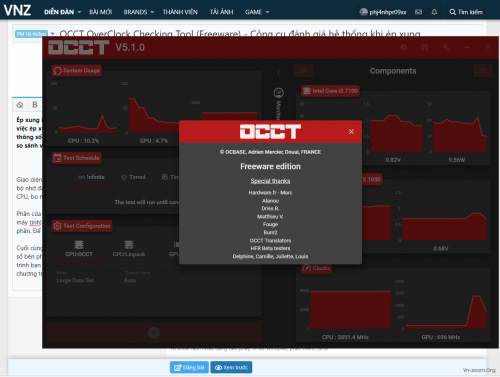Viewport: 500px width, 377px height.
Task: Click the Đăng bài post button
Action: [189, 367]
